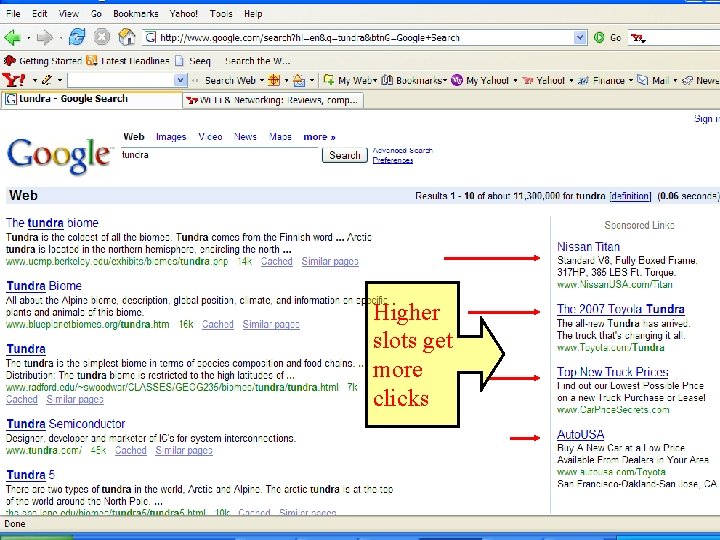Open Nissan Titan sponsored link
This screenshot has height=540, width=720.
click(x=588, y=247)
